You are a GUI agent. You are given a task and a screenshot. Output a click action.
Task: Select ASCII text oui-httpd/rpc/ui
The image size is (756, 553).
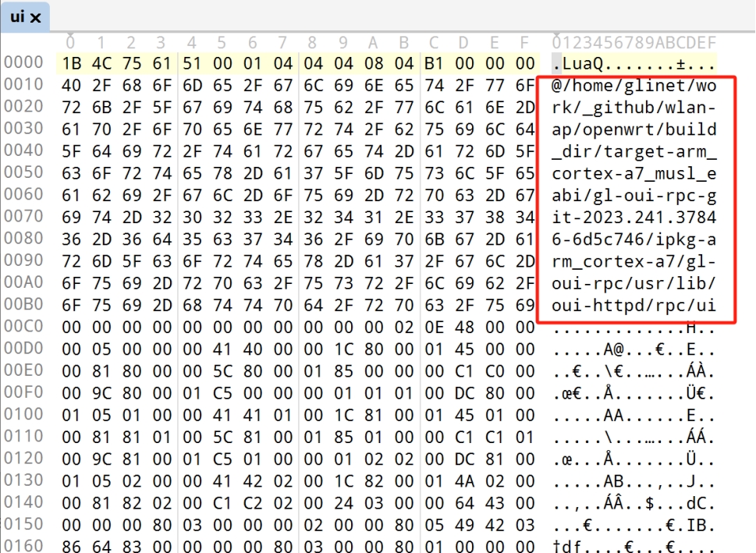[634, 305]
